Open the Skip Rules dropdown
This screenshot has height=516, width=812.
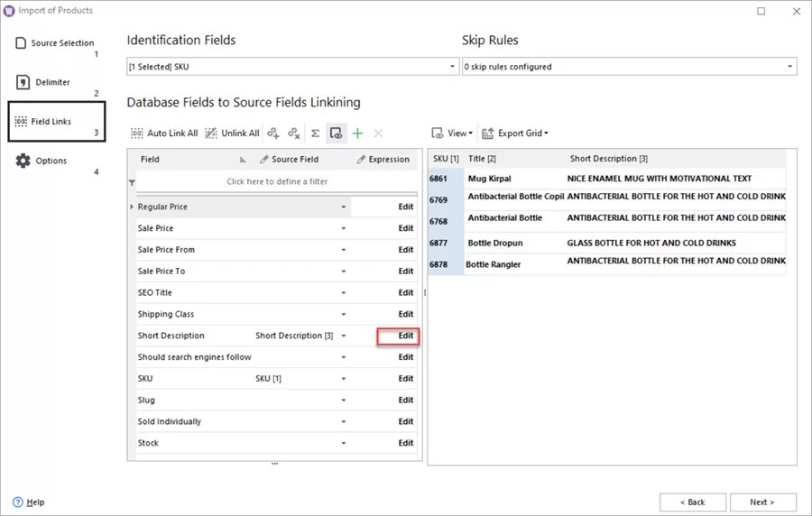(790, 67)
